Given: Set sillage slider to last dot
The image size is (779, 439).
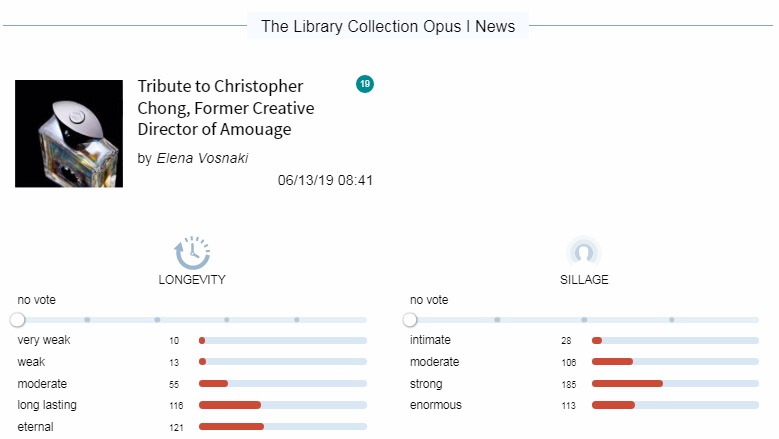Looking at the screenshot, I should pyautogui.click(x=672, y=320).
